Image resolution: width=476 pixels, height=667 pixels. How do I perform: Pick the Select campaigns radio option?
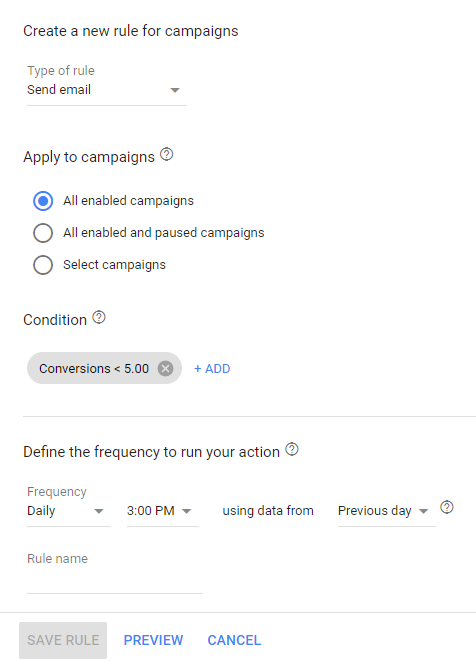click(x=43, y=265)
